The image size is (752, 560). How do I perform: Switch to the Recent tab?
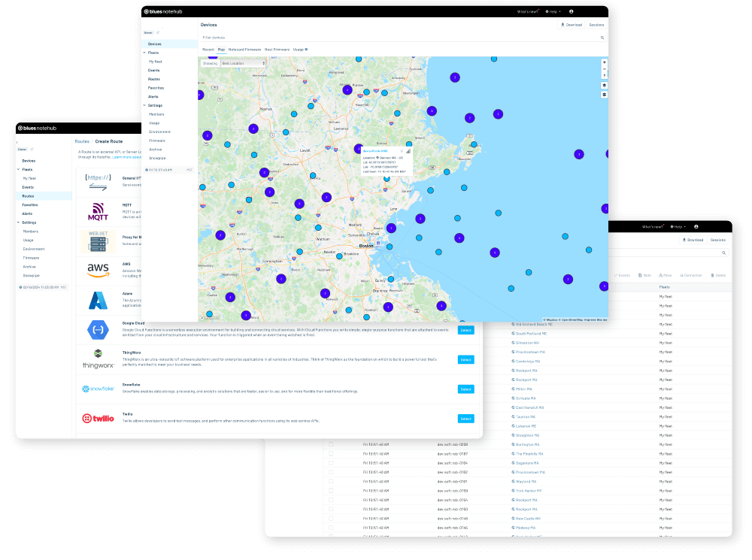click(x=208, y=49)
